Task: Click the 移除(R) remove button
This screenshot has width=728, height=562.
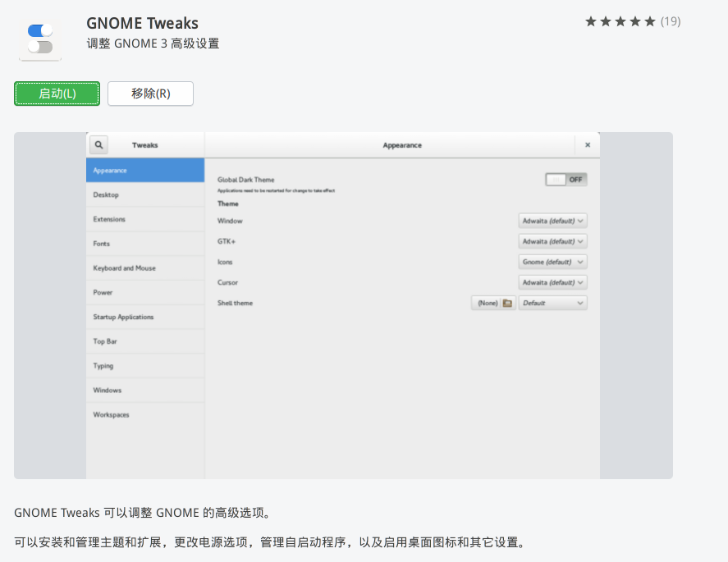Action: point(150,94)
